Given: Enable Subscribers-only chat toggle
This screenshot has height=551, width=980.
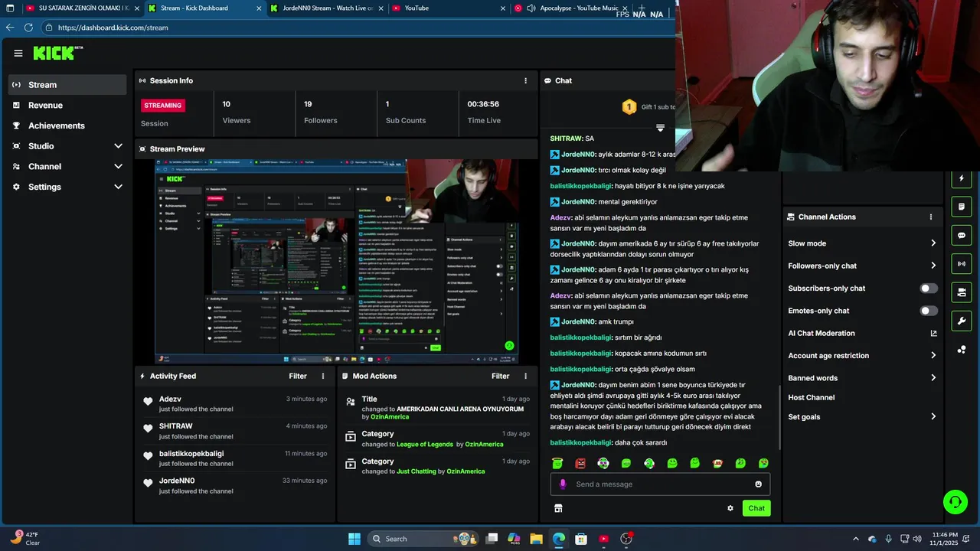Looking at the screenshot, I should click(928, 289).
